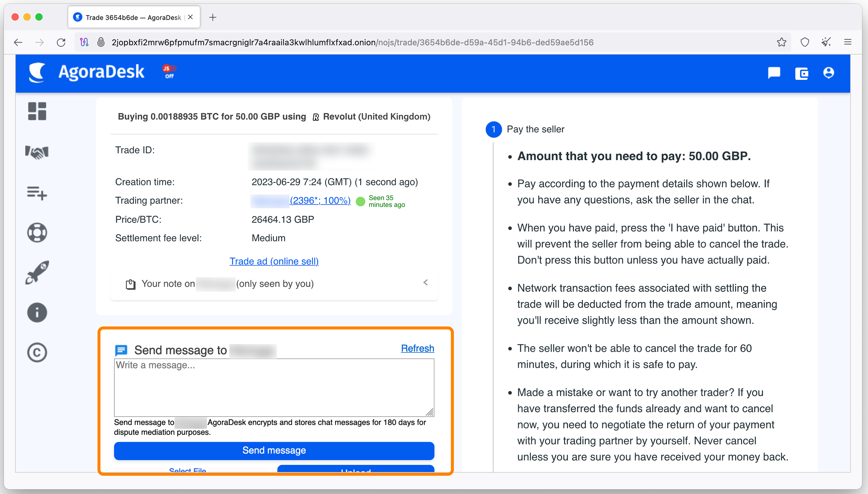Open the browser hamburger menu
This screenshot has height=494, width=868.
point(848,42)
